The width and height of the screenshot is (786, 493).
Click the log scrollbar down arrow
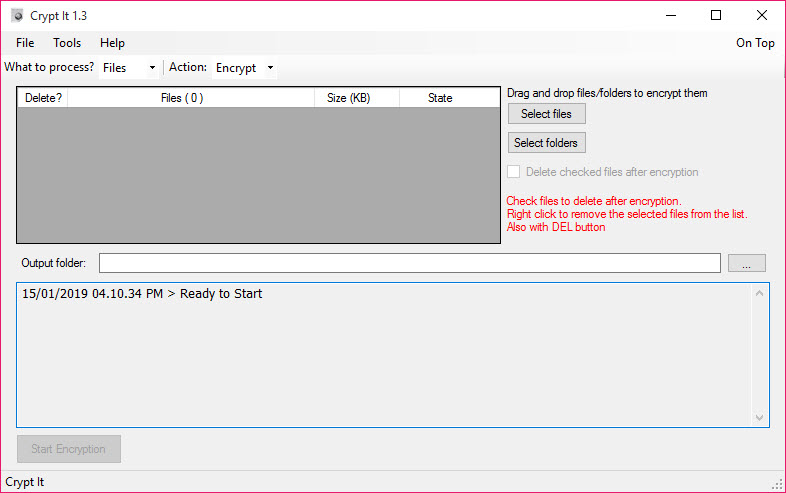pyautogui.click(x=759, y=417)
